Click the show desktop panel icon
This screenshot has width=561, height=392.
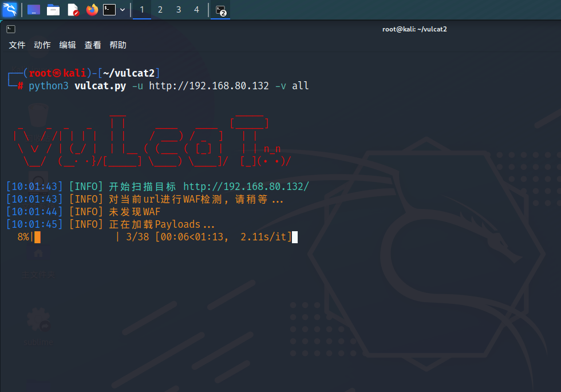[x=34, y=10]
